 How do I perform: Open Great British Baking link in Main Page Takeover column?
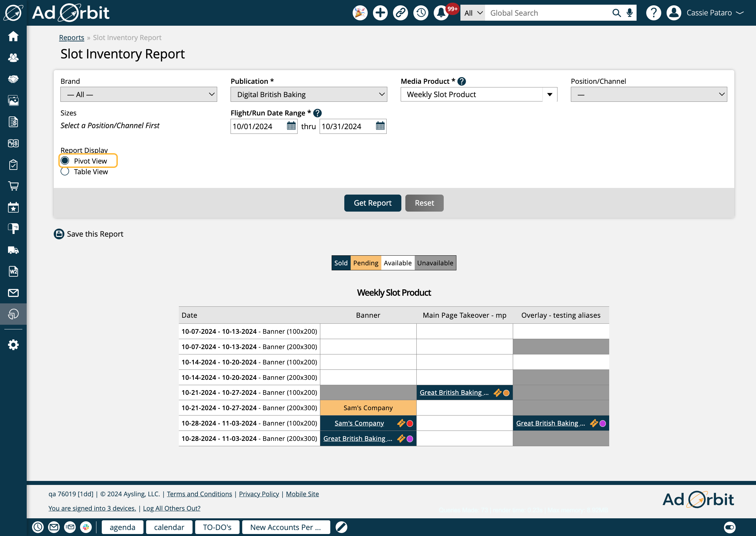(x=454, y=392)
